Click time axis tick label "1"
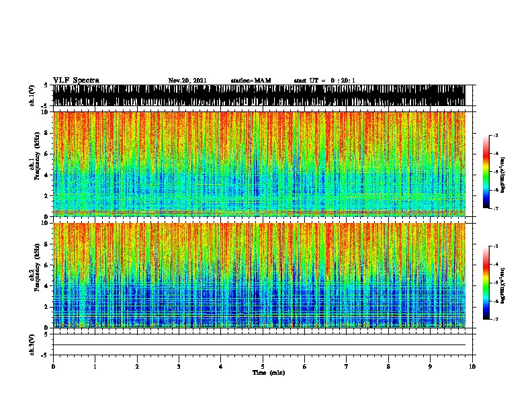The image size is (532, 411). [x=95, y=367]
